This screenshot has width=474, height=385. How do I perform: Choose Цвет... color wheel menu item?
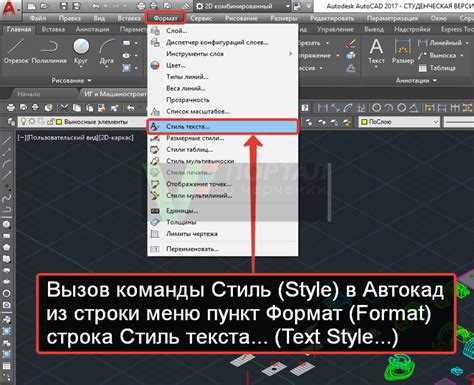point(222,65)
